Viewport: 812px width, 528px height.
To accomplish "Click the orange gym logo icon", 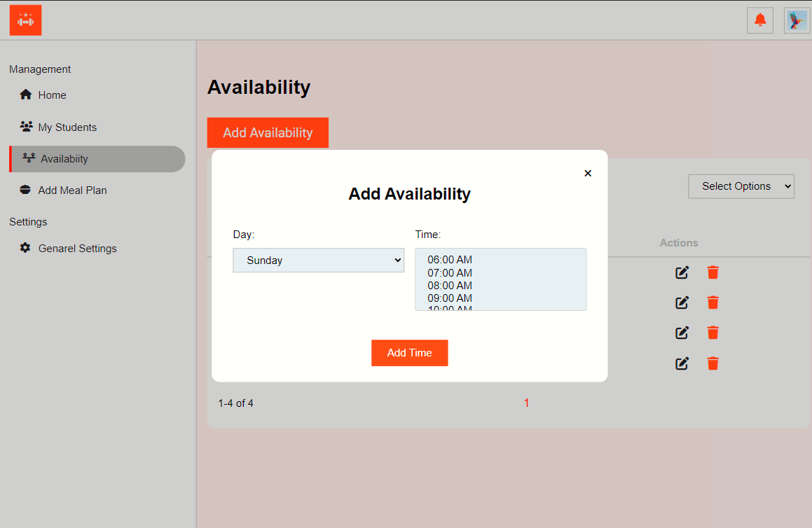I will [25, 20].
